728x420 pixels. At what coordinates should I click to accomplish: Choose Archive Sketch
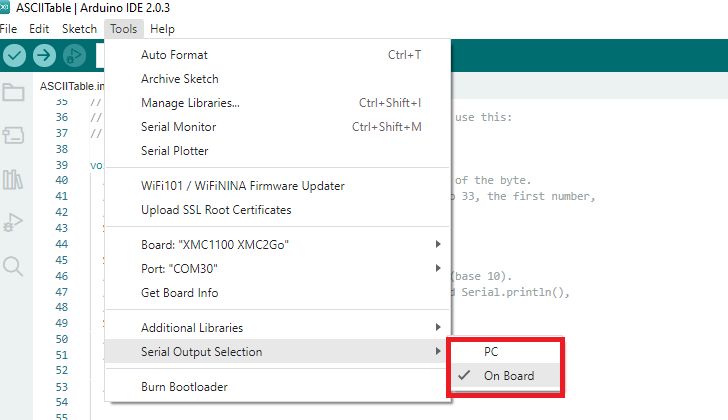click(x=278, y=79)
